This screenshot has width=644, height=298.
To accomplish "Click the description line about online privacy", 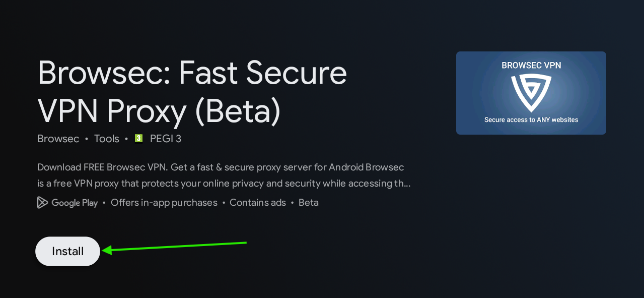I will [224, 184].
